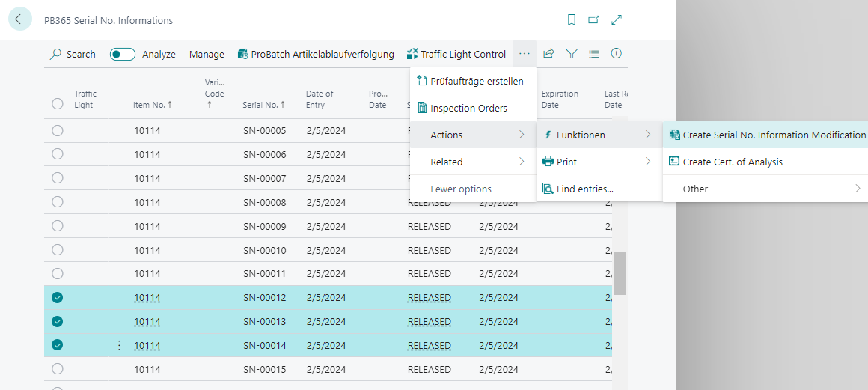Image resolution: width=868 pixels, height=390 pixels.
Task: Click traffic light value in SN-00007 row
Action: [x=78, y=179]
